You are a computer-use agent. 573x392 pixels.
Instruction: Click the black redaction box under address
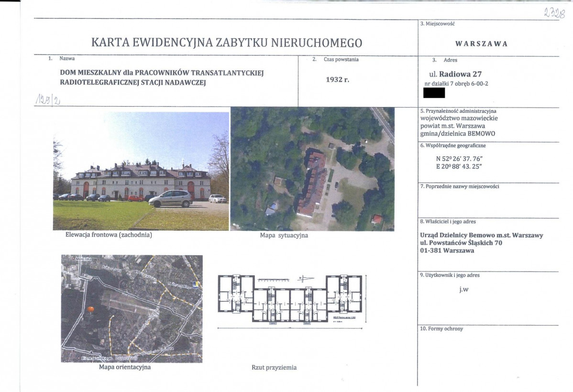click(434, 93)
